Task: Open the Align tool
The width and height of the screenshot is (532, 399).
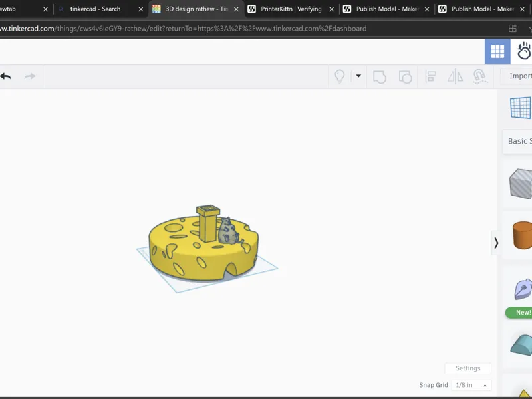Action: point(430,76)
